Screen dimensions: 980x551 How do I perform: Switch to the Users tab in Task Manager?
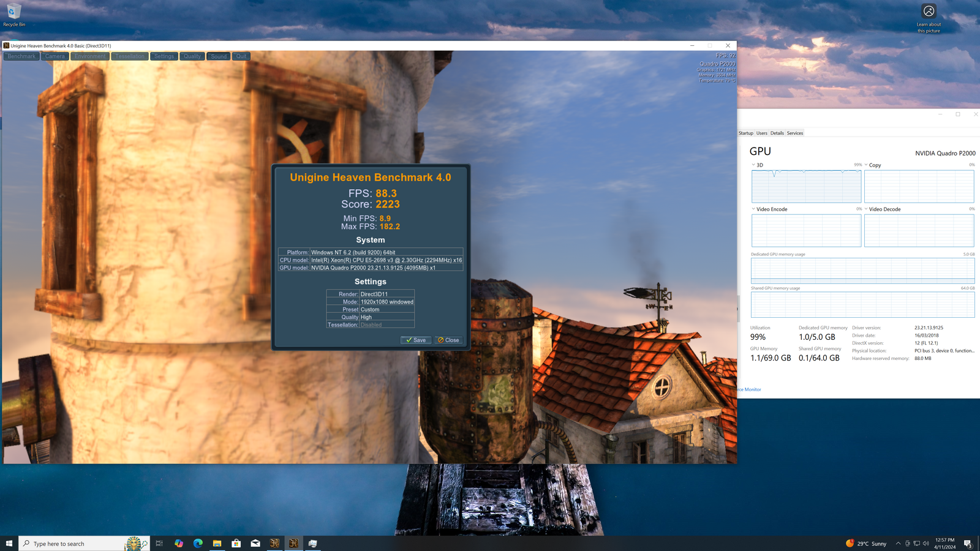761,133
